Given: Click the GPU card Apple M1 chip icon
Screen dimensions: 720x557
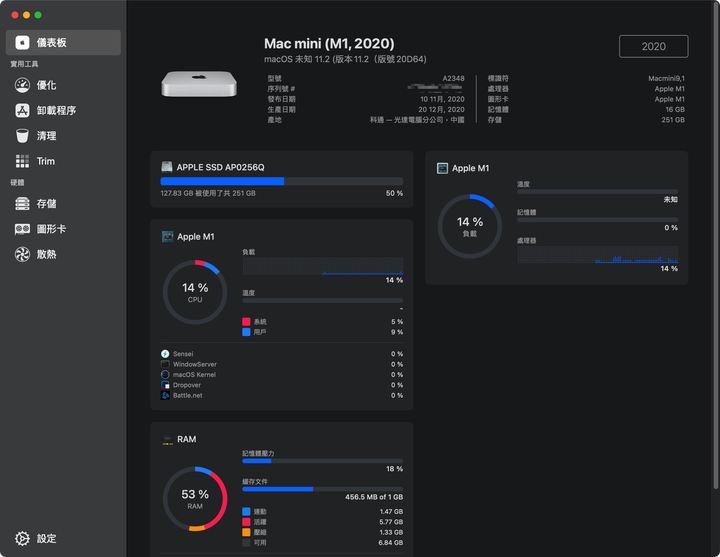Looking at the screenshot, I should pos(442,168).
